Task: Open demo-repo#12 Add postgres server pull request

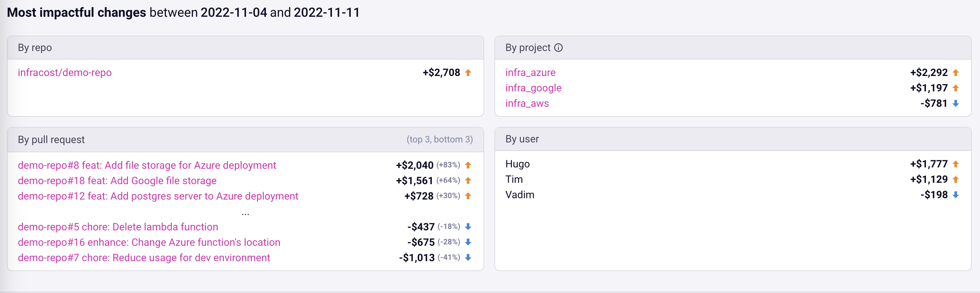Action: (158, 196)
